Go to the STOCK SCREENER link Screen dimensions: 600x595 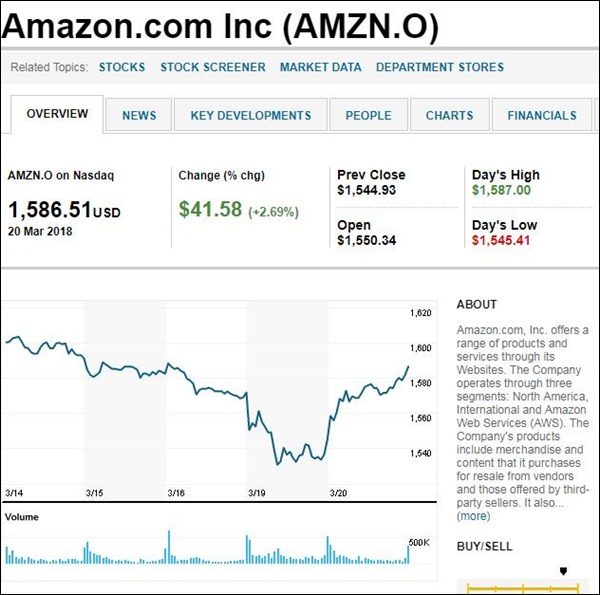[213, 67]
